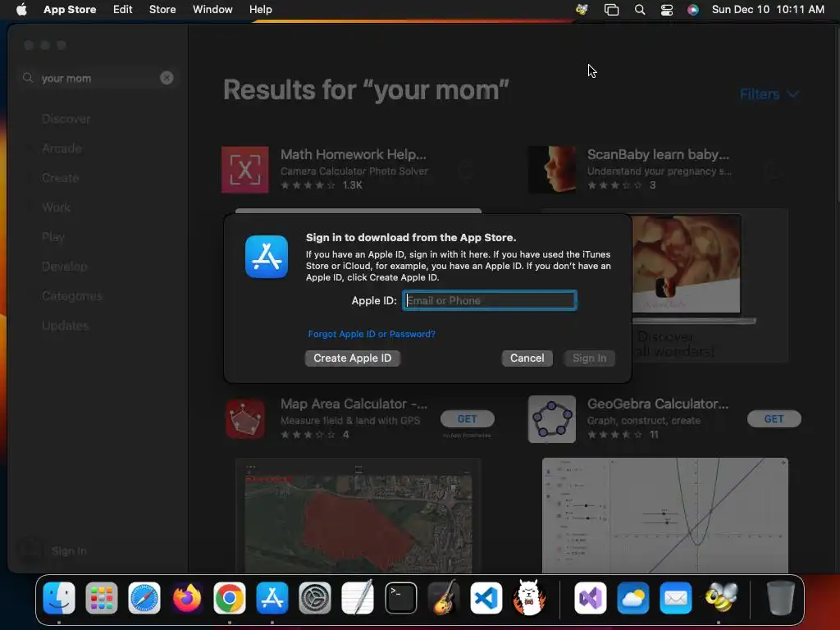Viewport: 840px width, 630px height.
Task: Select Arcade in the sidebar
Action: [x=62, y=148]
